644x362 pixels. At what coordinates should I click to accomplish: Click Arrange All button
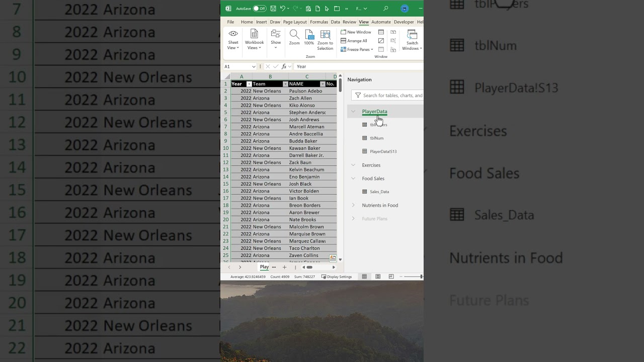point(354,41)
